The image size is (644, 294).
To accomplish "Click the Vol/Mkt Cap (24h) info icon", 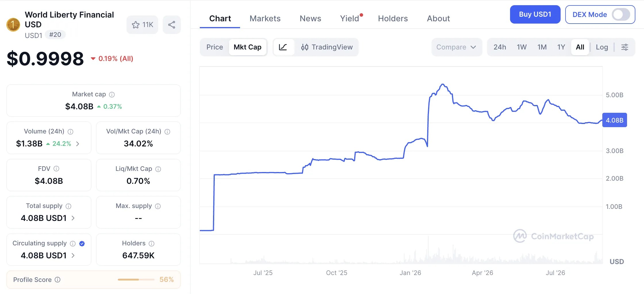I will 167,132.
